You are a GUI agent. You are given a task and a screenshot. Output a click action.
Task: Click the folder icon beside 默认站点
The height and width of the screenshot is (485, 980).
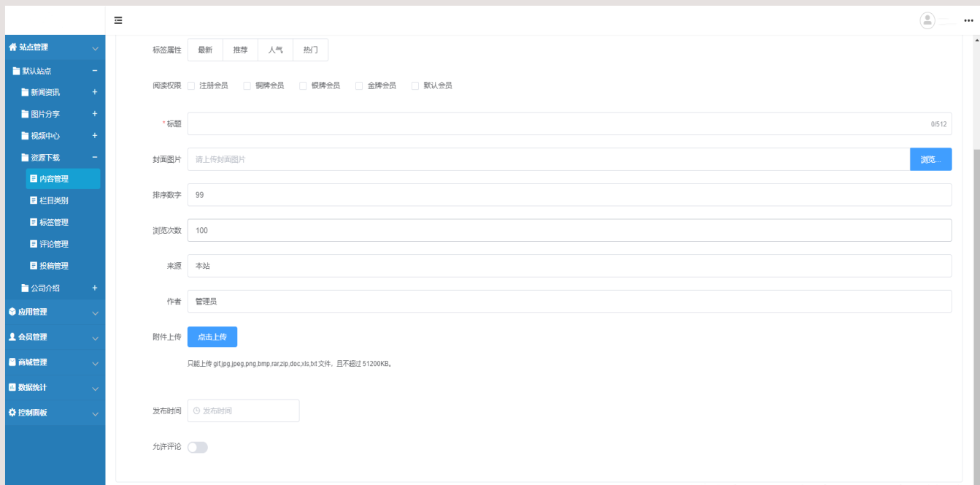16,71
